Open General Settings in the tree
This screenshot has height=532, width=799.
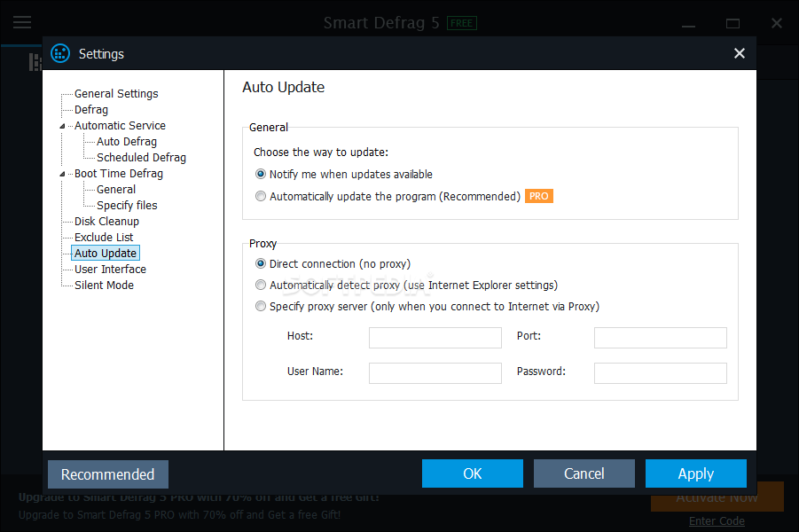click(x=116, y=94)
